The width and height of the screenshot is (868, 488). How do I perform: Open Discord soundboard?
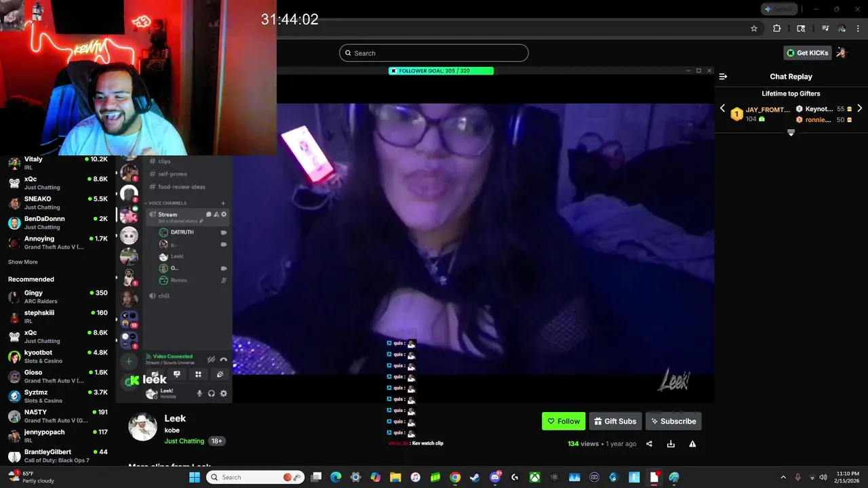click(220, 374)
